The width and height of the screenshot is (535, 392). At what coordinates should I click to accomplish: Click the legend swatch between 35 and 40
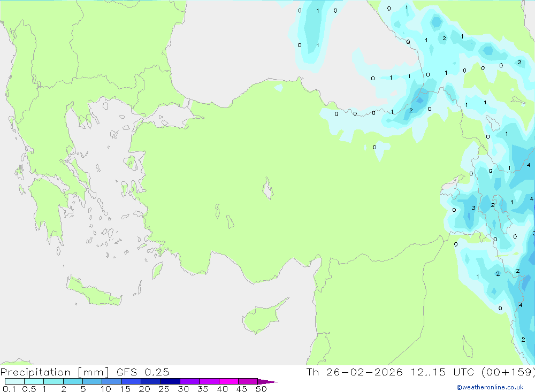pyautogui.click(x=209, y=381)
